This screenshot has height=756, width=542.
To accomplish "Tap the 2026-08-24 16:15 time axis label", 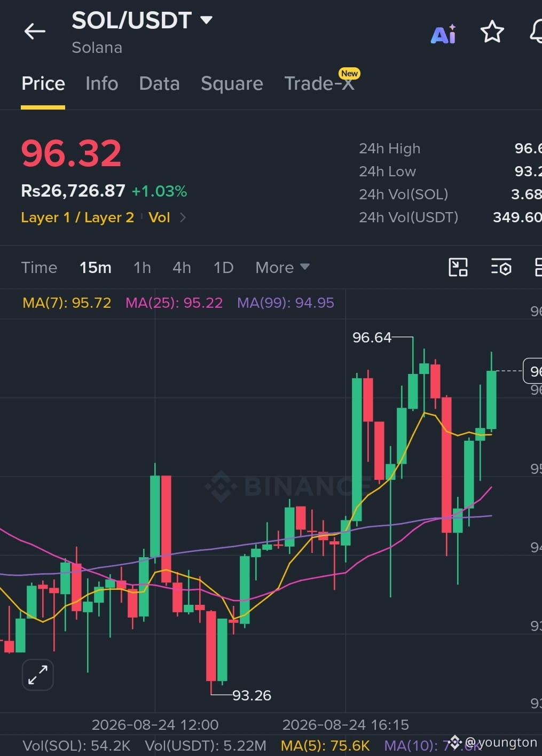I will pyautogui.click(x=345, y=725).
